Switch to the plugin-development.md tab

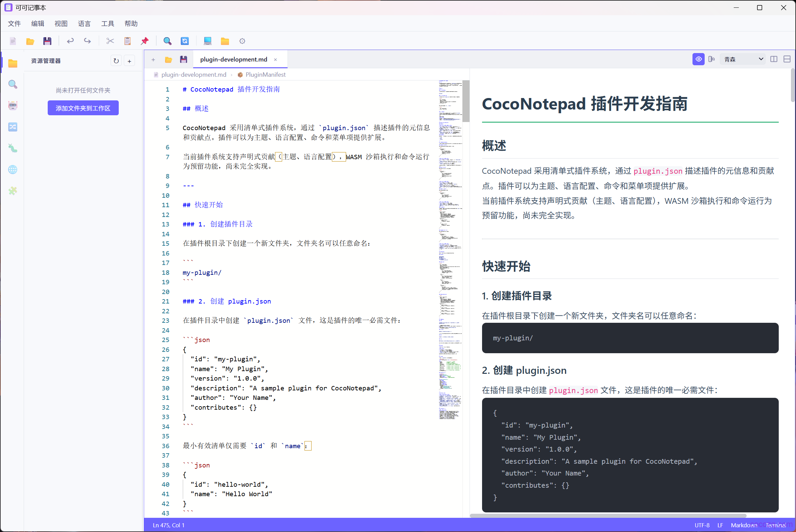[x=234, y=59]
